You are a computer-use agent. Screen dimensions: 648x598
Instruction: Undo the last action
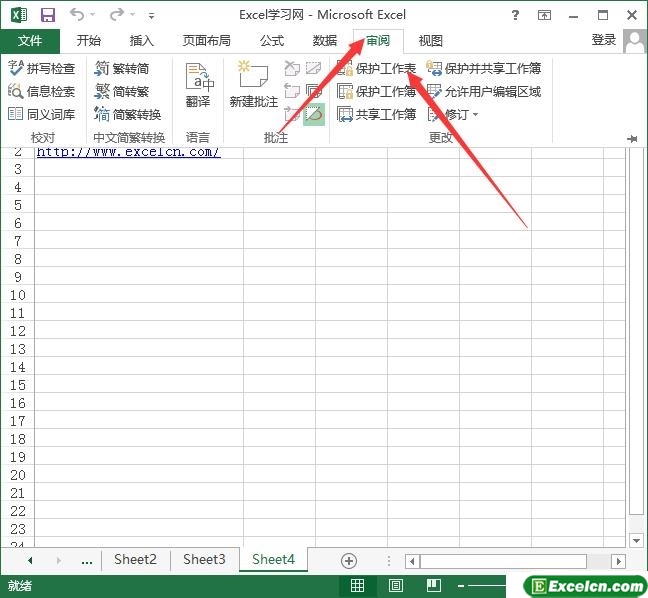pos(77,15)
